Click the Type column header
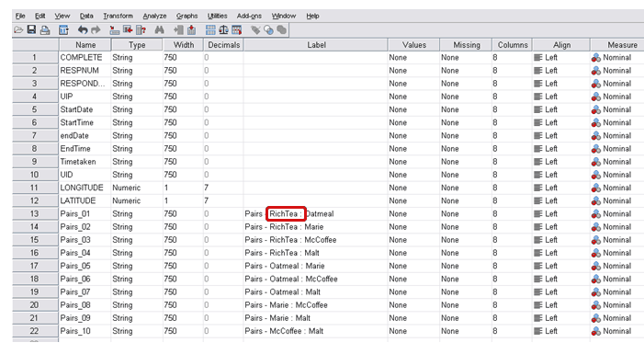Screen dimensions: 644x354 137,45
